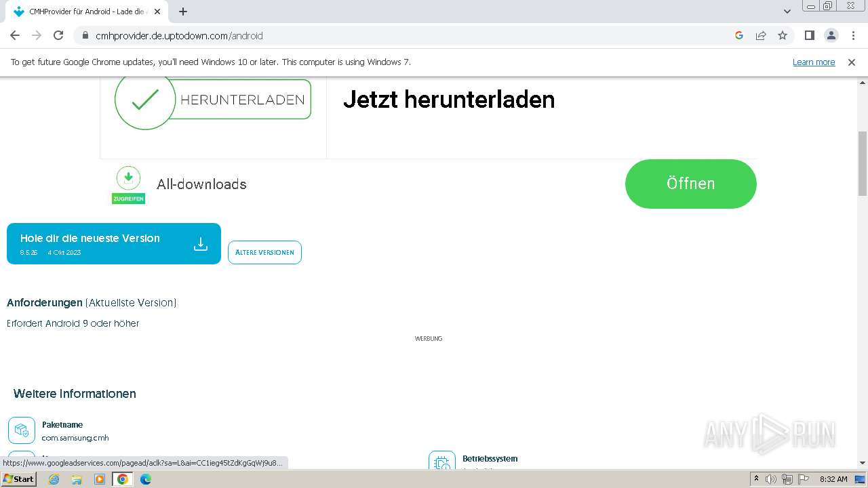
Task: Click the download arrow icon
Action: pyautogui.click(x=200, y=244)
